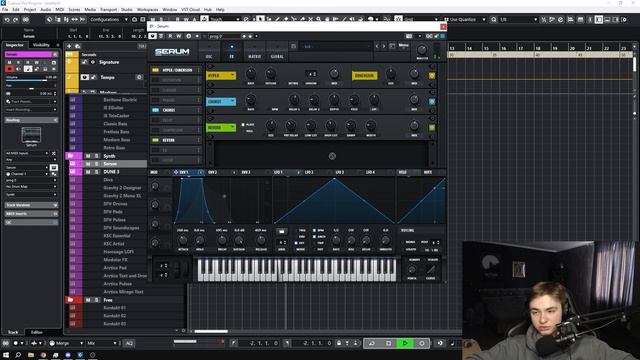Open the Merge record mode dropdown
This screenshot has height=360, width=640.
[x=66, y=343]
